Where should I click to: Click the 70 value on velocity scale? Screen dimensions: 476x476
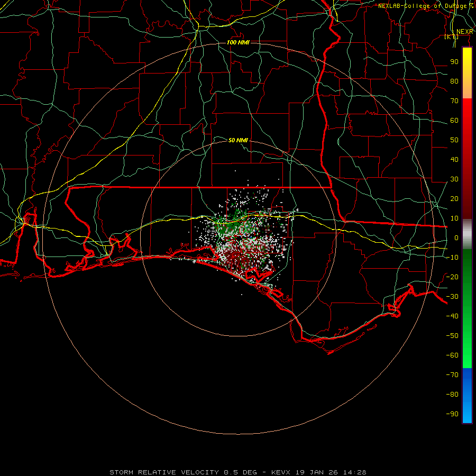click(454, 101)
